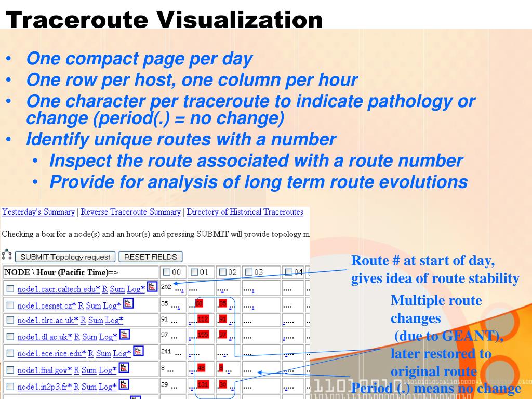Viewport: 532px width, 399px height.
Task: Click the topology tree icon beside SUBMIT button
Action: [x=7, y=255]
